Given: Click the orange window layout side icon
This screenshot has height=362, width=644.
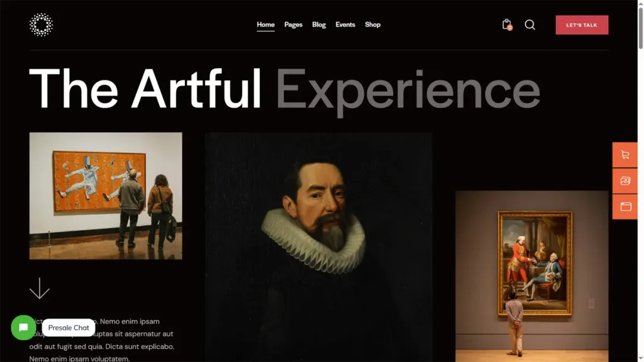Looking at the screenshot, I should (625, 206).
